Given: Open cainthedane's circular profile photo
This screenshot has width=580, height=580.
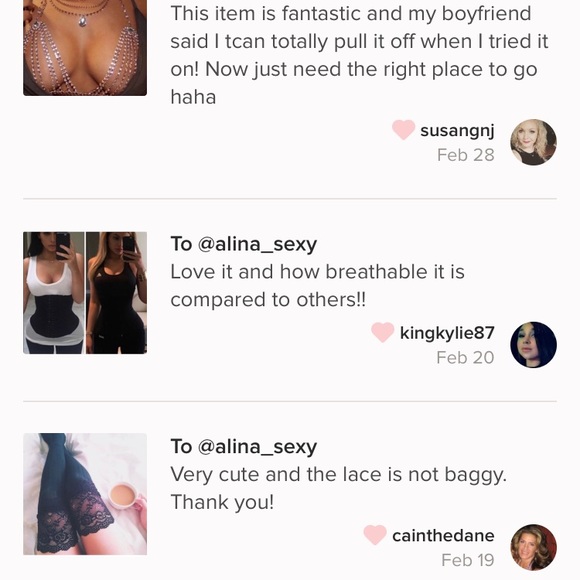Looking at the screenshot, I should point(533,547).
